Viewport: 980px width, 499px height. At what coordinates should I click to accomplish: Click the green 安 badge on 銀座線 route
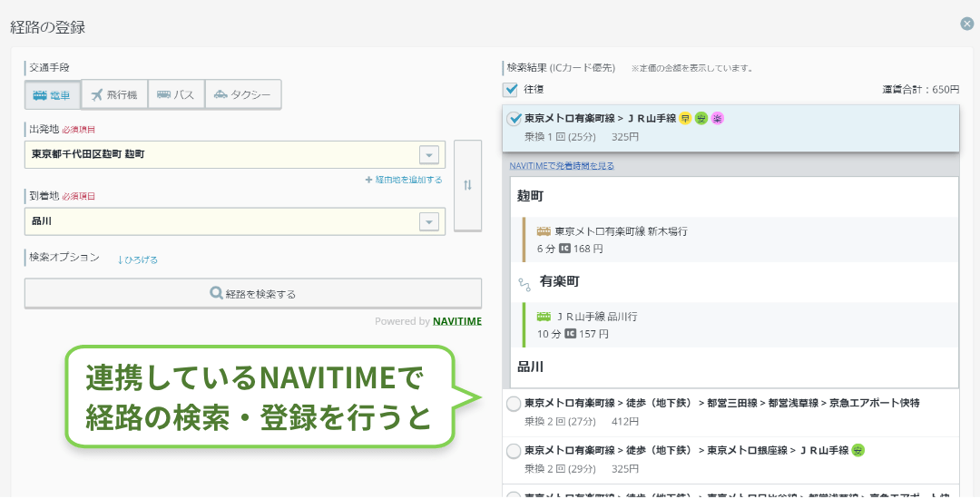point(858,450)
